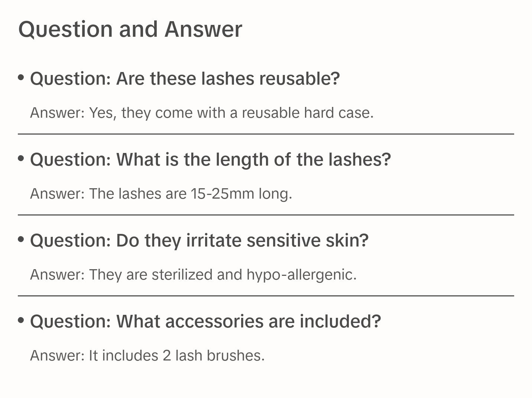
Task: Click the bullet beside the lash length question
Action: coord(21,159)
